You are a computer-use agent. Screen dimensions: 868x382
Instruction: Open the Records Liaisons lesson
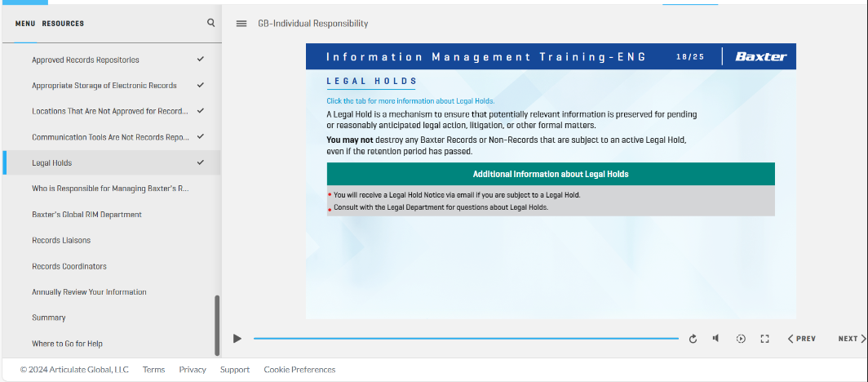pyautogui.click(x=112, y=240)
